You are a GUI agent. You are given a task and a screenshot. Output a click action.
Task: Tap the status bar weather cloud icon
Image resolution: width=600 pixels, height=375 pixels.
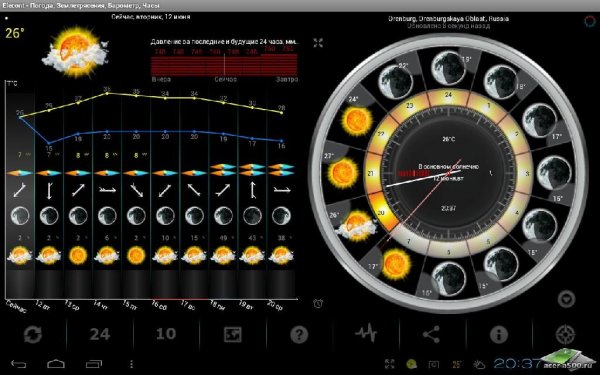click(x=479, y=364)
